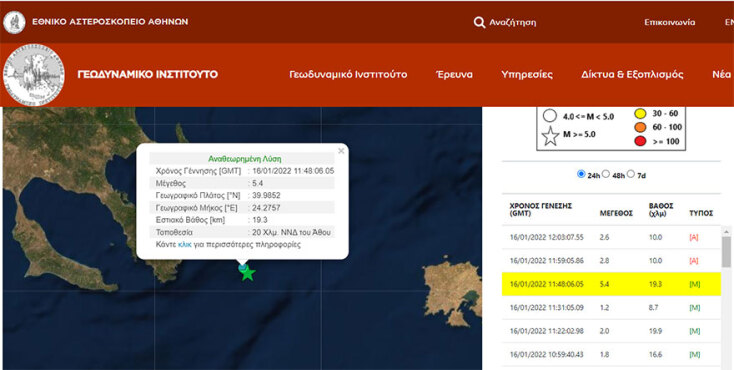Select the 7d radio button
This screenshot has width=734, height=370.
pyautogui.click(x=631, y=174)
